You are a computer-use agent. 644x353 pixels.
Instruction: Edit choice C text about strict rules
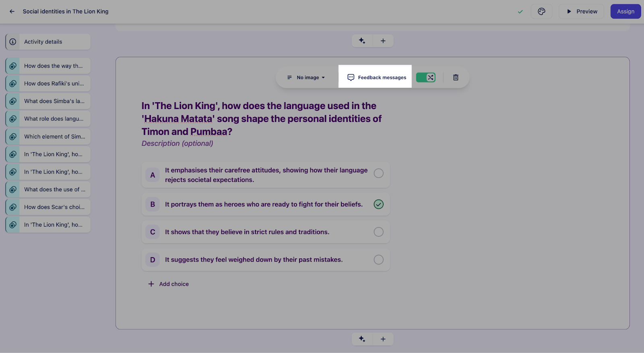[247, 232]
